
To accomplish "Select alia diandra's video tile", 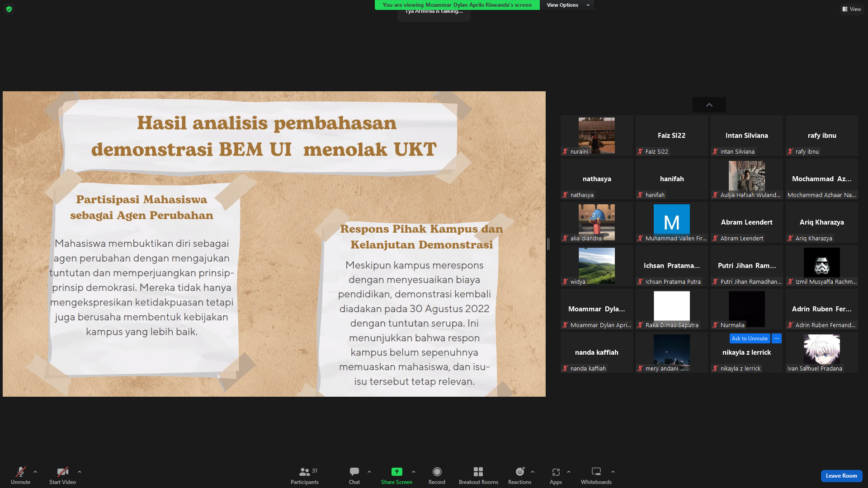I will point(597,222).
